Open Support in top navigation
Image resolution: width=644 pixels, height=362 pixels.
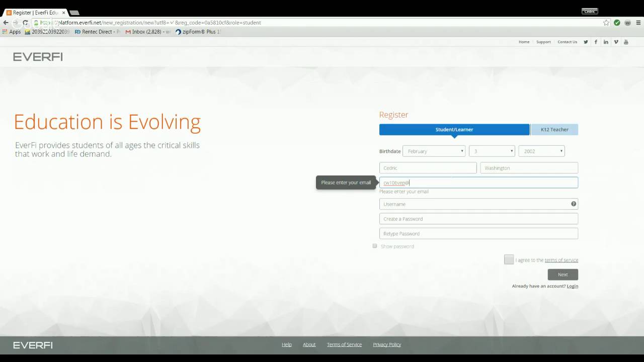[543, 42]
